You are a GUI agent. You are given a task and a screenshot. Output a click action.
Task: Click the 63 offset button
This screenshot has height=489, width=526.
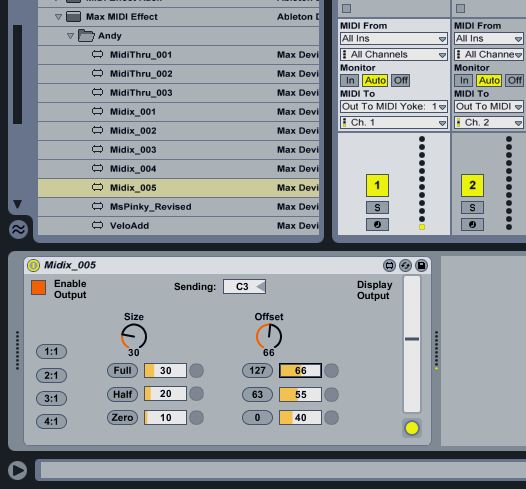coord(257,394)
